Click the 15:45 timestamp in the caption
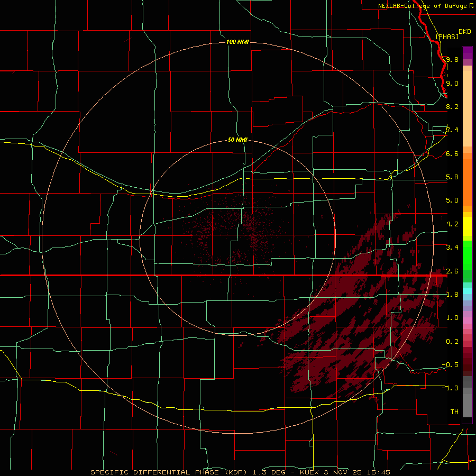Viewport: 476px width, 476px height. point(379,472)
